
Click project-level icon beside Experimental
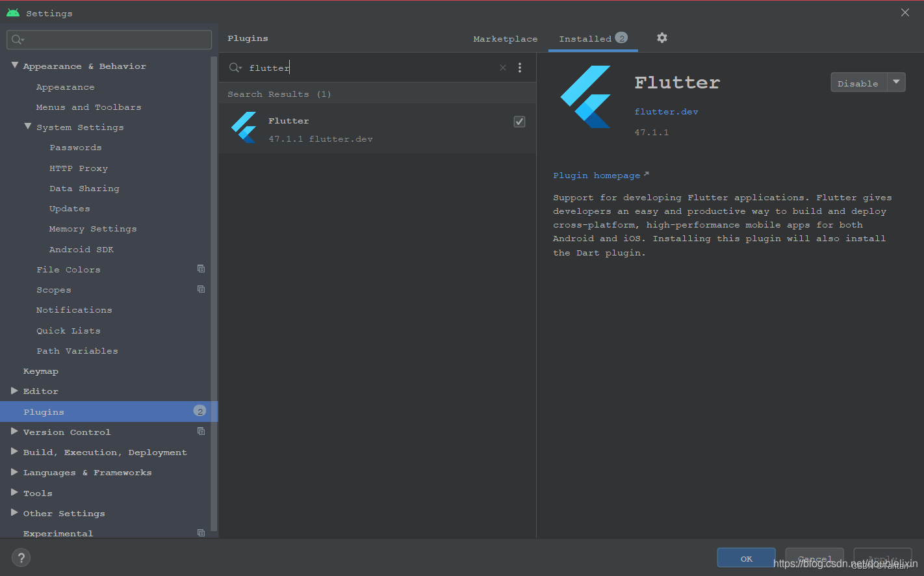pos(201,532)
